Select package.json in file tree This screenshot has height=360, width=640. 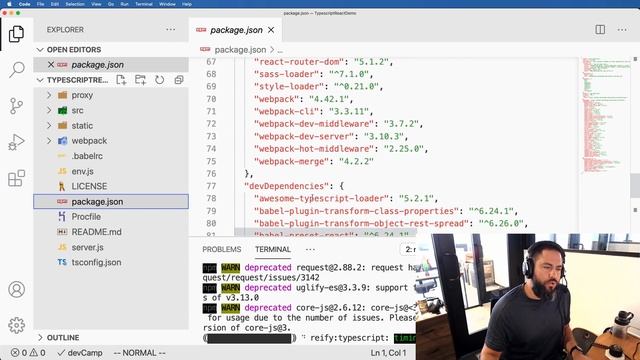click(x=111, y=202)
